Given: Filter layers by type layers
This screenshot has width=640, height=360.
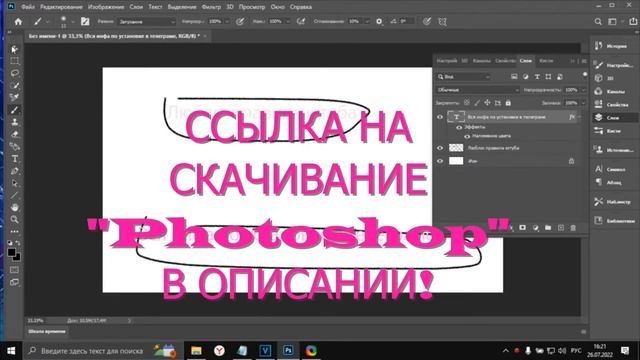Looking at the screenshot, I should coord(537,77).
